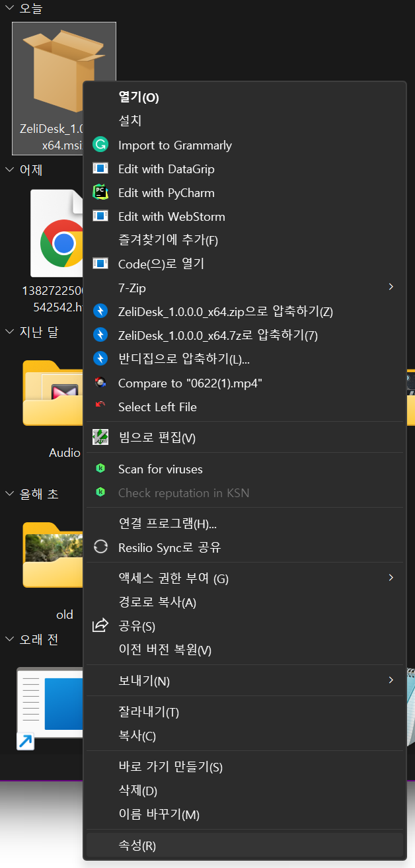Click Bandizip icon beside 반디집으로 압축하기
The width and height of the screenshot is (415, 868).
click(100, 359)
